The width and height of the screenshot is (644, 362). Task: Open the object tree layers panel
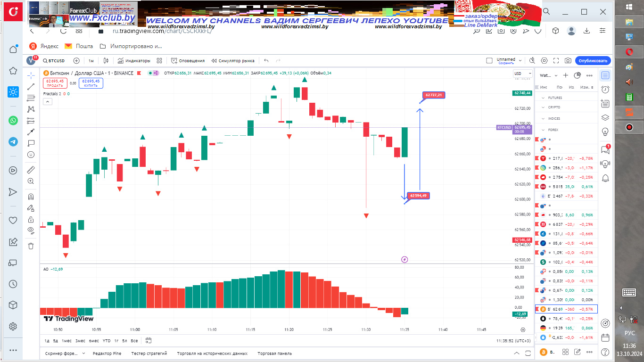pyautogui.click(x=605, y=118)
